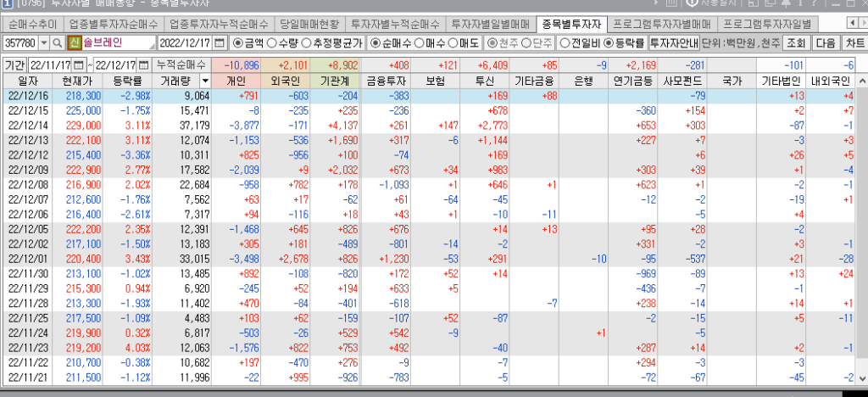Image resolution: width=868 pixels, height=397 pixels.
Task: Click the 차트 button
Action: [854, 42]
